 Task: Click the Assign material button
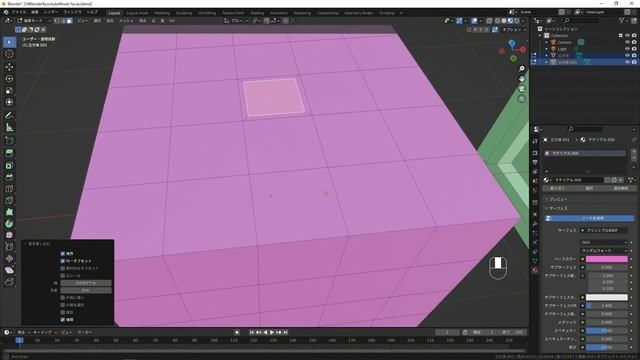coord(557,188)
